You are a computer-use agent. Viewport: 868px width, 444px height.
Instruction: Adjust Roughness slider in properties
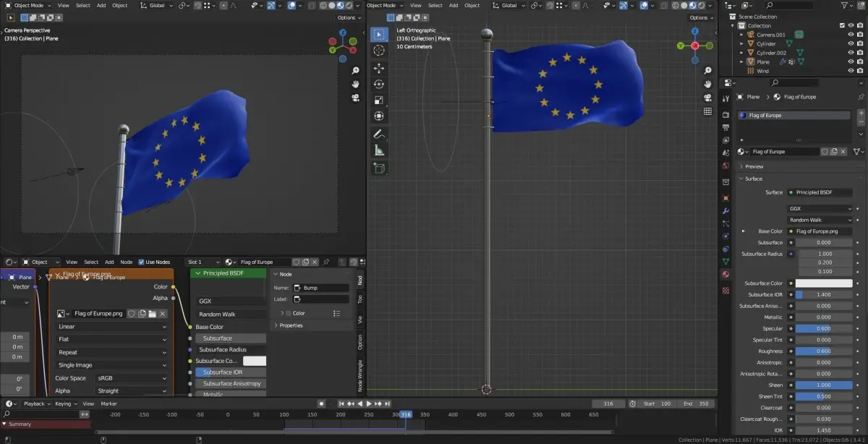pyautogui.click(x=825, y=351)
